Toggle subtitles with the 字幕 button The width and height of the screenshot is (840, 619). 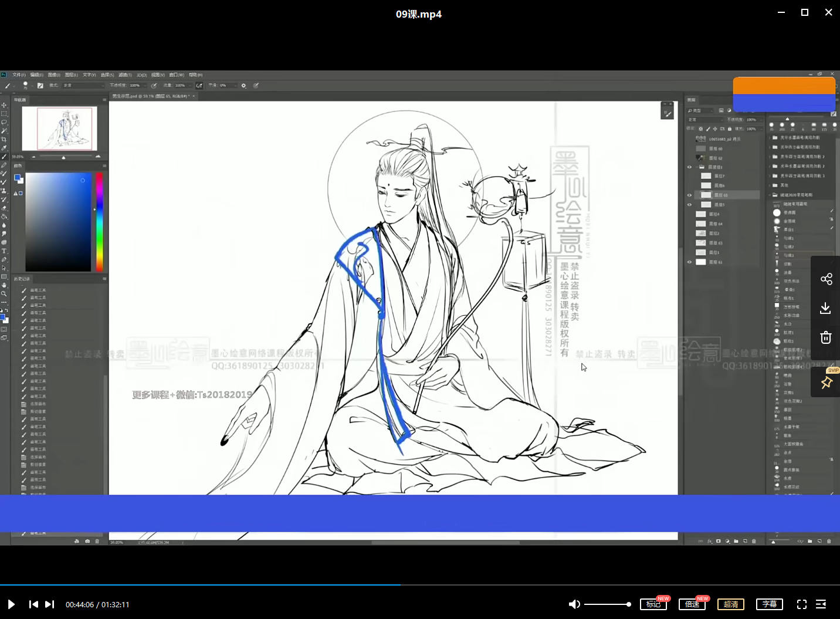(x=769, y=604)
